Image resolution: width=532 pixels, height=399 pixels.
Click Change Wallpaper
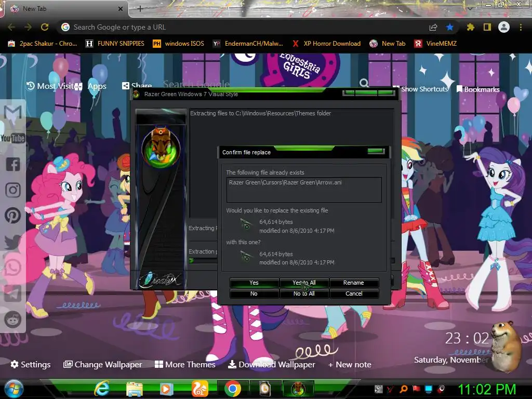coord(103,364)
